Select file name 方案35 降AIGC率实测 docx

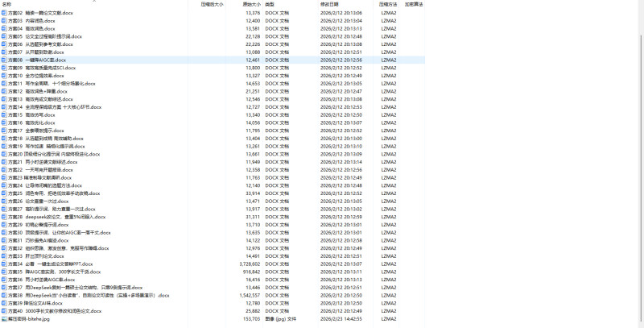tap(55, 272)
